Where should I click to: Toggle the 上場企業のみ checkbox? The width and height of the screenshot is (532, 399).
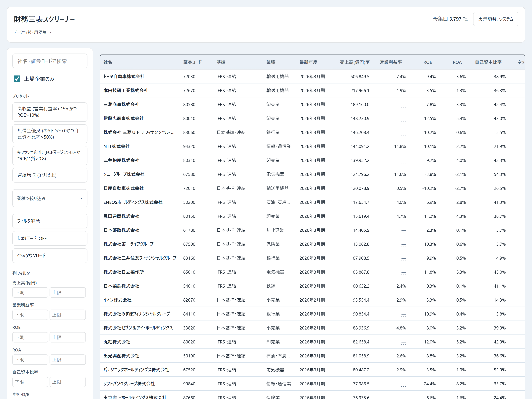point(17,79)
